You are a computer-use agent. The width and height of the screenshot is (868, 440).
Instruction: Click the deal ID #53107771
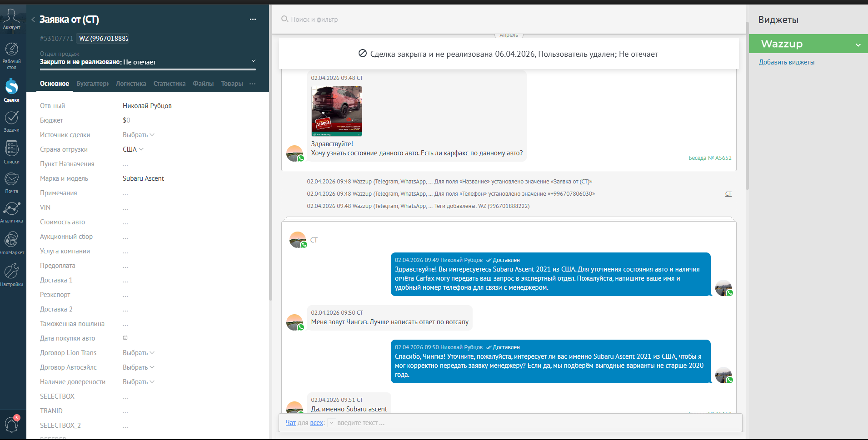[x=56, y=39]
